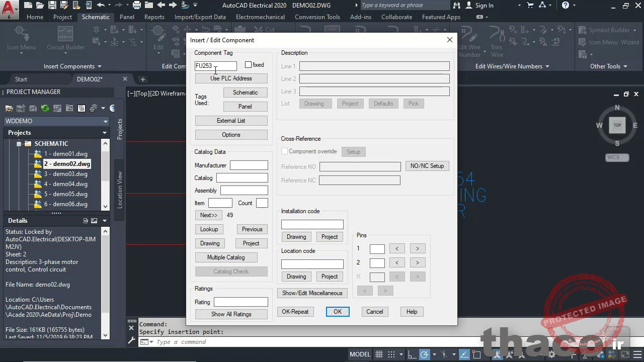
Task: Toggle the grid display in the status bar
Action: tap(379, 354)
